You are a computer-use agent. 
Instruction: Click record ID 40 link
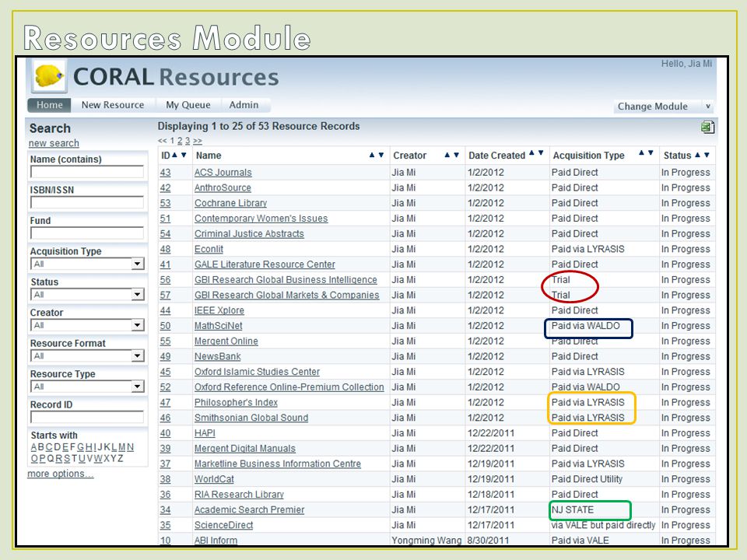click(x=165, y=433)
